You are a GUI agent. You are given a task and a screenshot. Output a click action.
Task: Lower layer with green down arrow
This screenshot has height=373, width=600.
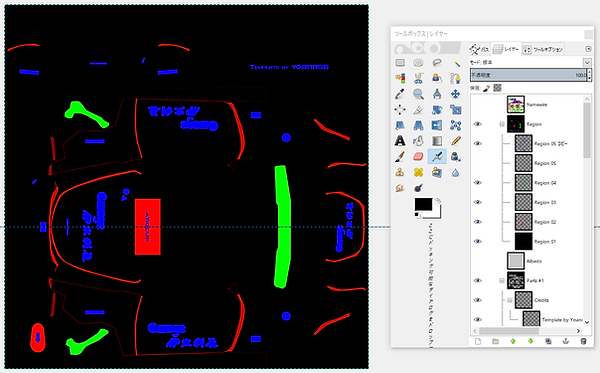(x=530, y=341)
